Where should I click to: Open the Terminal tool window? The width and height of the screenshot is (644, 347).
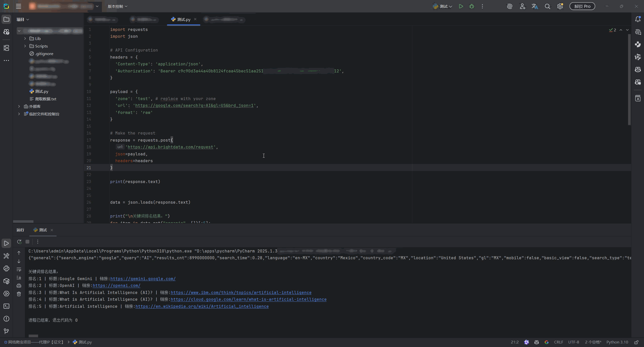pyautogui.click(x=6, y=306)
